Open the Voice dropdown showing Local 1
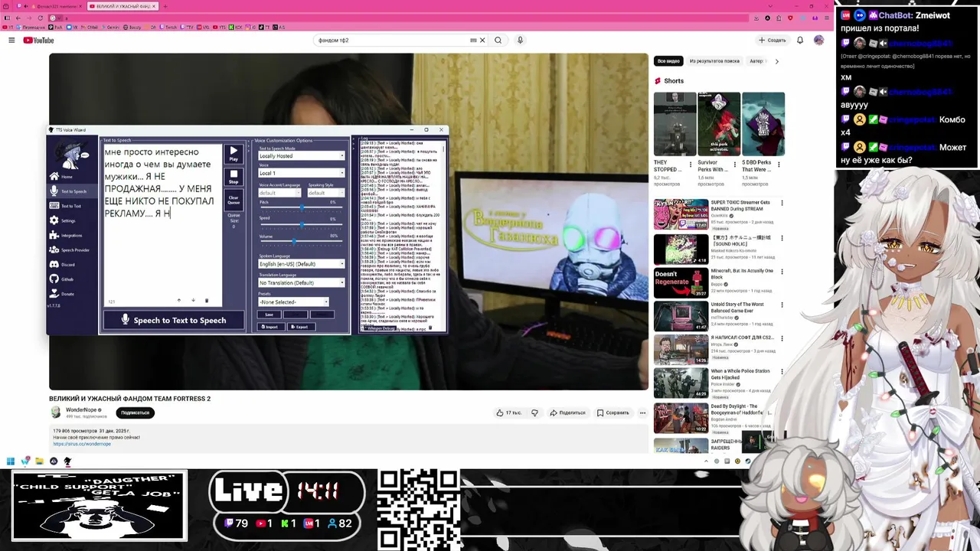This screenshot has height=551, width=980. (x=302, y=173)
